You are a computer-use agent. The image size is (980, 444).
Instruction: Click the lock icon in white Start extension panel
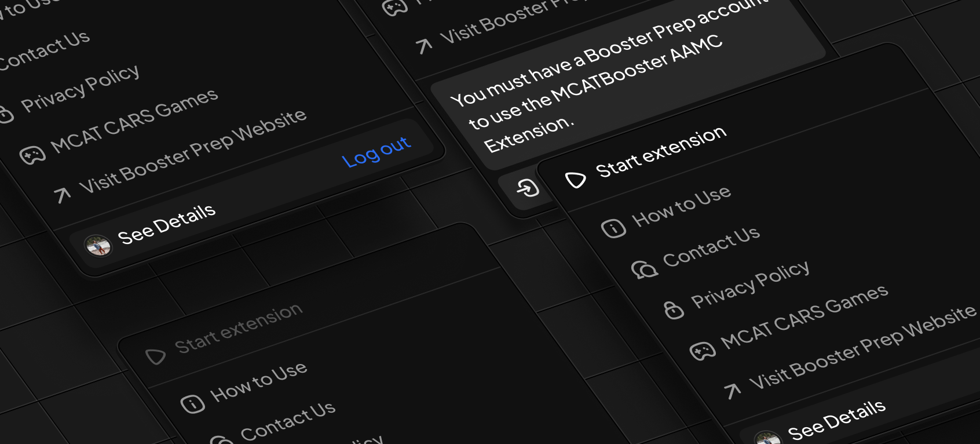point(674,310)
